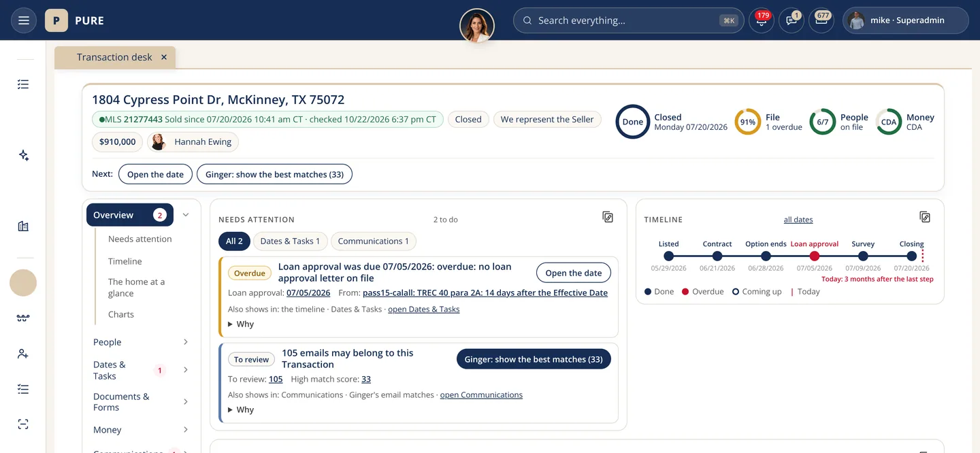Click the 91% File progress ring
Screen dimensions: 980x453
748,122
